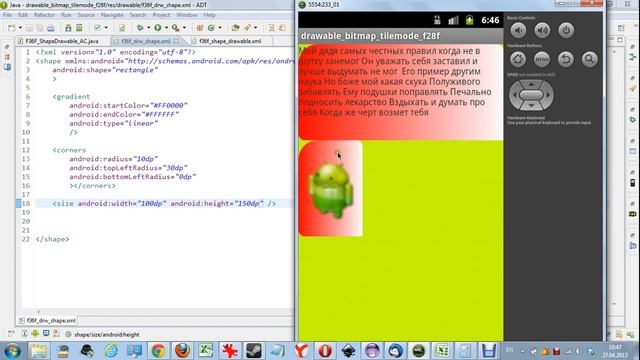Viewport: 640px width, 360px height.
Task: Click the New Java Package icon
Action: click(200, 28)
